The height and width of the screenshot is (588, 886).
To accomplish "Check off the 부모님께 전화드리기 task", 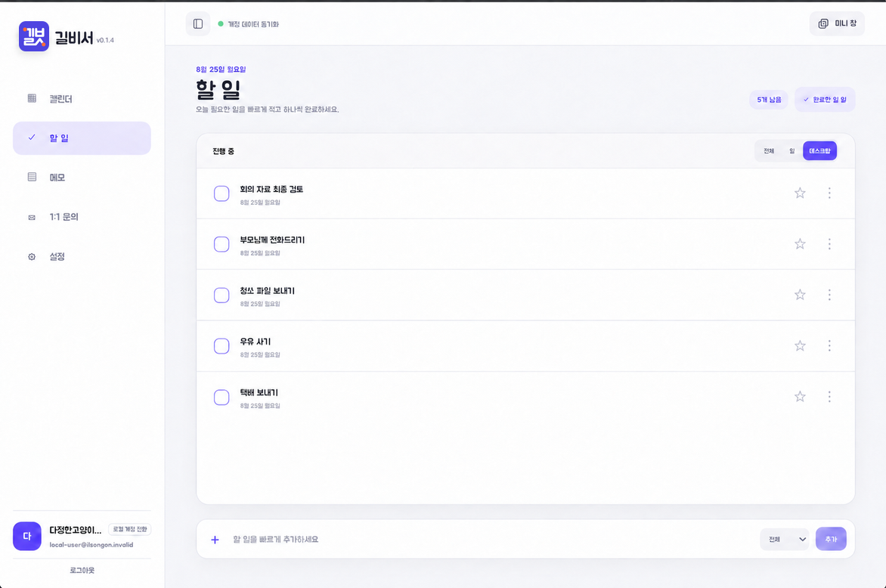I will pos(221,245).
